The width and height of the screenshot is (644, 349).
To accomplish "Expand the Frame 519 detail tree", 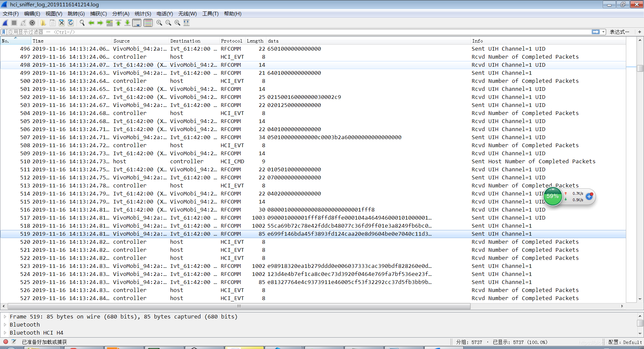I will [5, 316].
